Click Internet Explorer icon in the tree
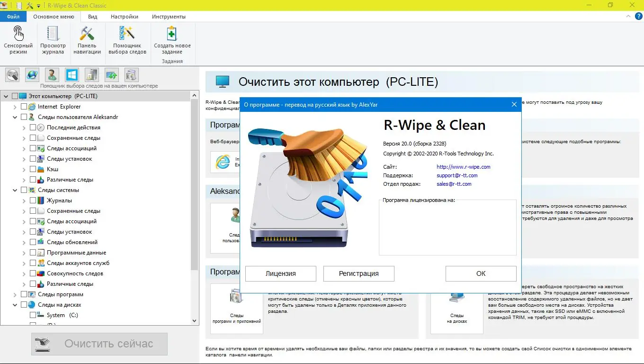Screen dimensions: 644x364 [32, 107]
